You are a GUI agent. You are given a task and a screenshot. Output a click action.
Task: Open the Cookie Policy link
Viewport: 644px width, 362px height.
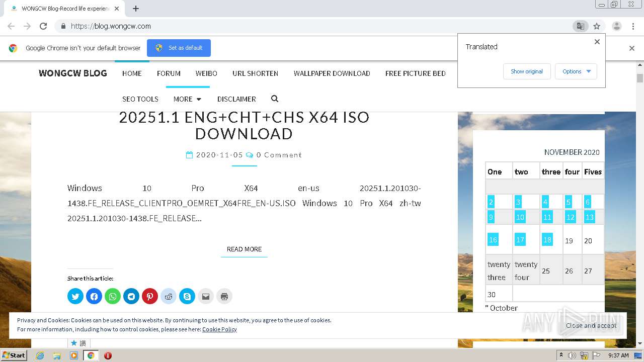pyautogui.click(x=219, y=329)
